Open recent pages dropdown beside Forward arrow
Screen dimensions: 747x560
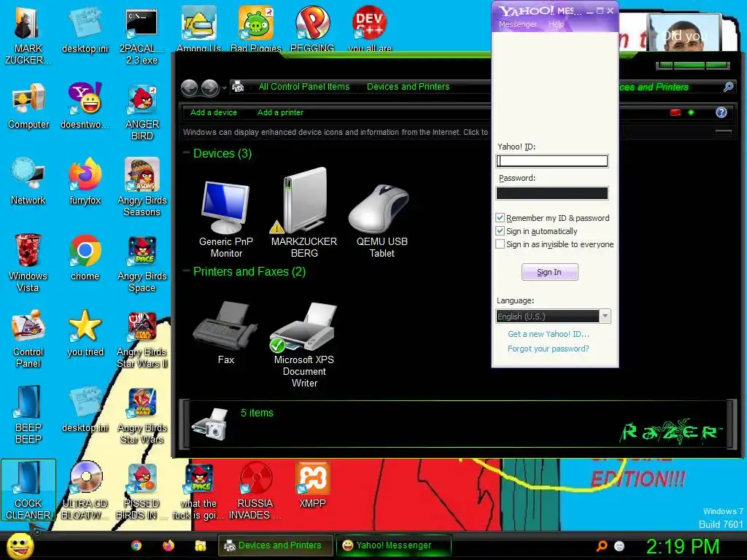(x=225, y=88)
